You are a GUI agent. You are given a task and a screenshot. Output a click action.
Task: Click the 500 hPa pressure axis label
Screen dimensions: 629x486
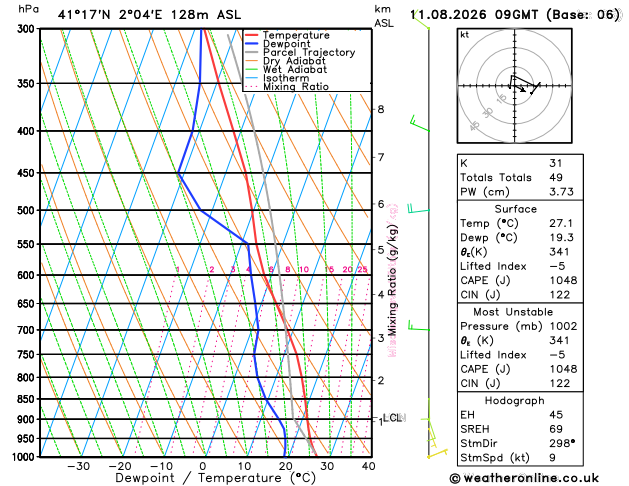(28, 211)
